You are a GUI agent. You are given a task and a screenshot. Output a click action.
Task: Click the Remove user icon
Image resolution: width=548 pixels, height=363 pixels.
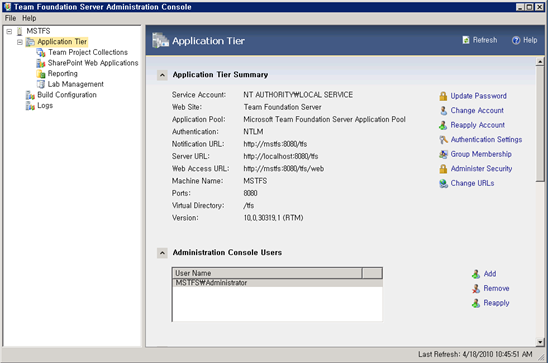point(476,289)
